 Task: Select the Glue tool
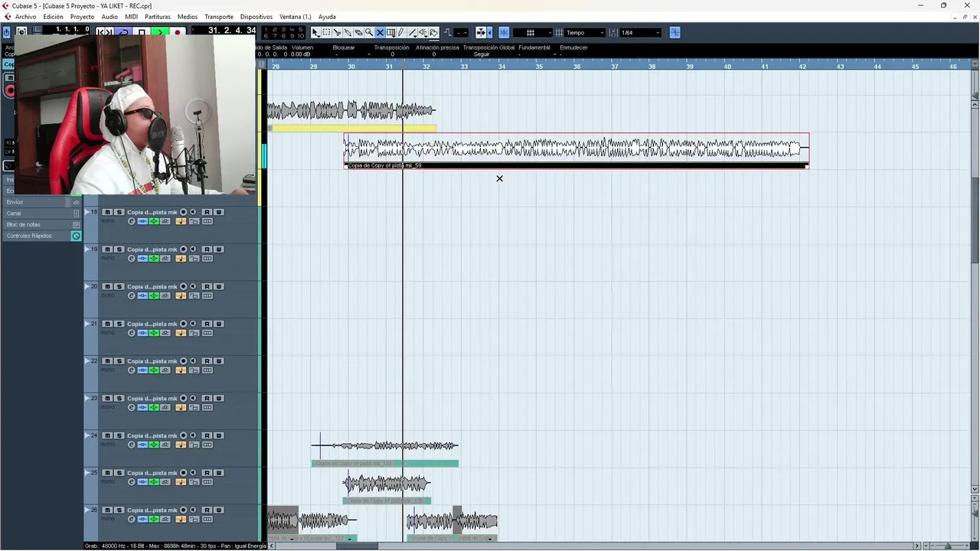click(x=348, y=33)
